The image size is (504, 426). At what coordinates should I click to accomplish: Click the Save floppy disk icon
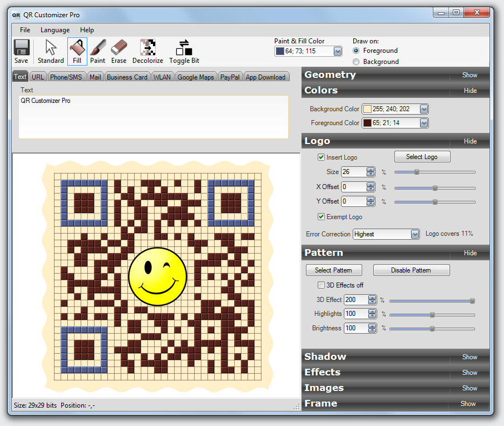click(22, 47)
